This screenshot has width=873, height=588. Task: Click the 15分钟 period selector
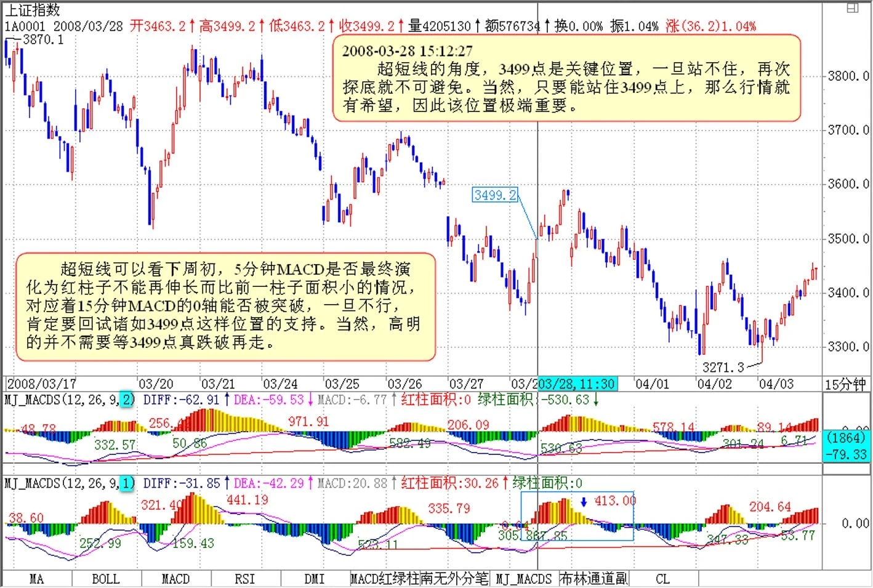(845, 384)
